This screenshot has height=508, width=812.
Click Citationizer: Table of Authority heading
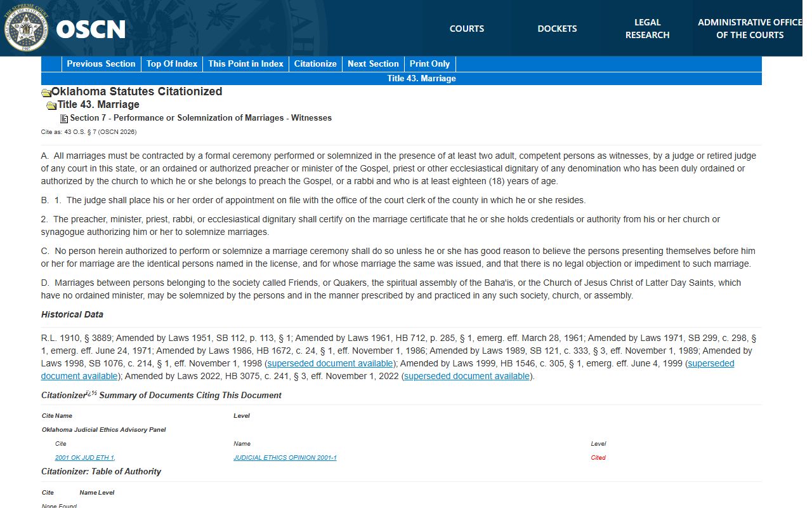pyautogui.click(x=101, y=472)
